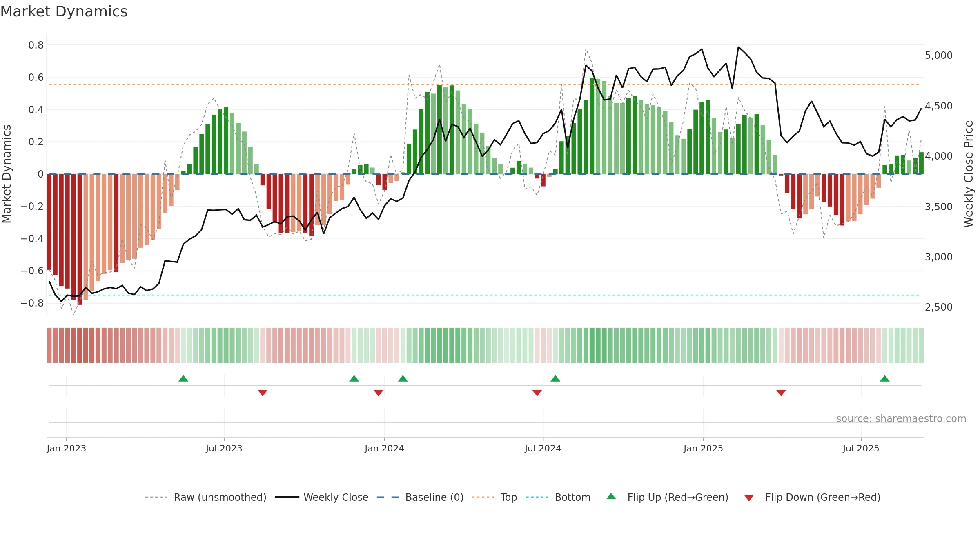Click the Jul 2025 x-axis label

point(861,448)
